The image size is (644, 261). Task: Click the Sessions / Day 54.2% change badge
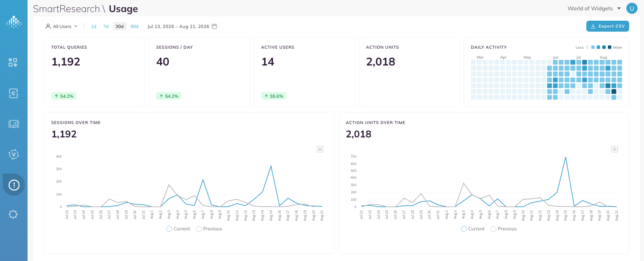(x=168, y=96)
